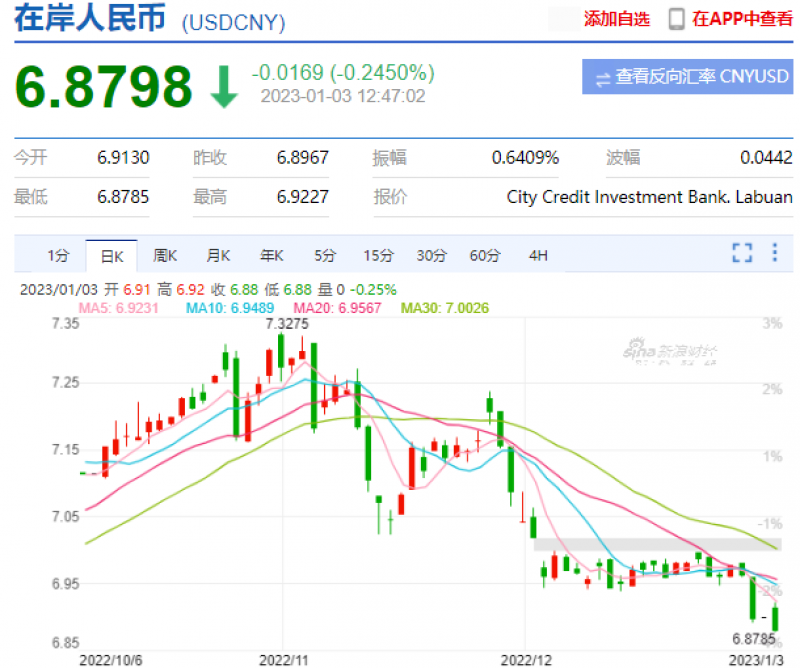The height and width of the screenshot is (668, 800).
Task: Click the swap arrows icon on reverse-rate button
Action: pyautogui.click(x=603, y=79)
